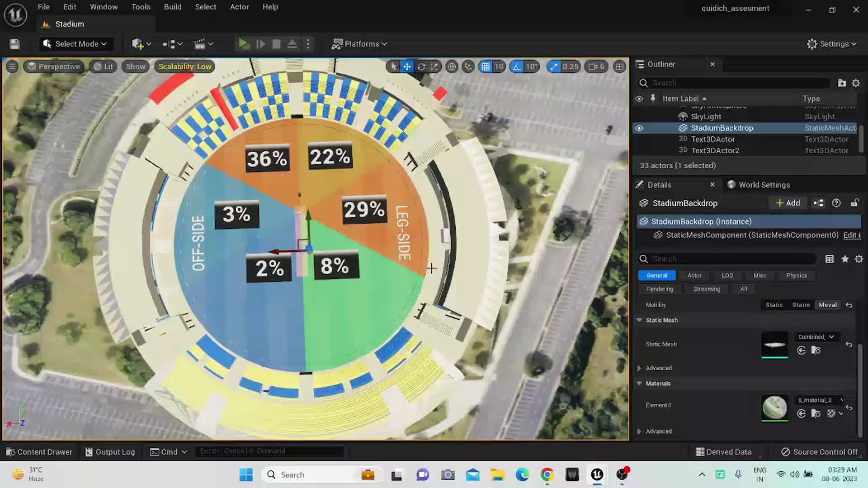Select the Rotate transform tool
This screenshot has height=488, width=868.
click(420, 66)
